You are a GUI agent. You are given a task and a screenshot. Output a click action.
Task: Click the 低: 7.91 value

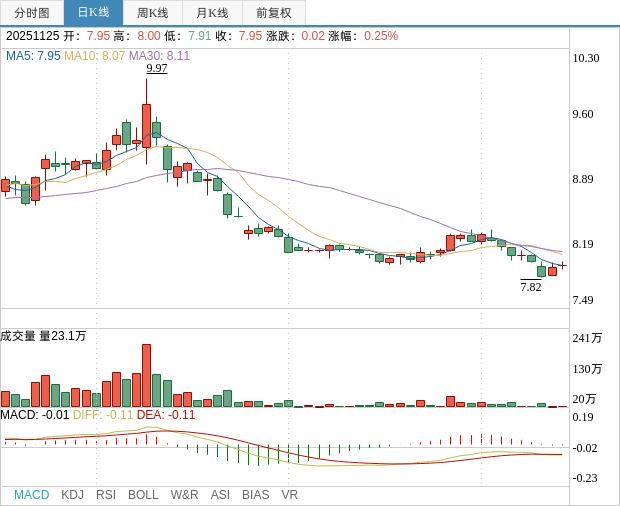tap(200, 36)
